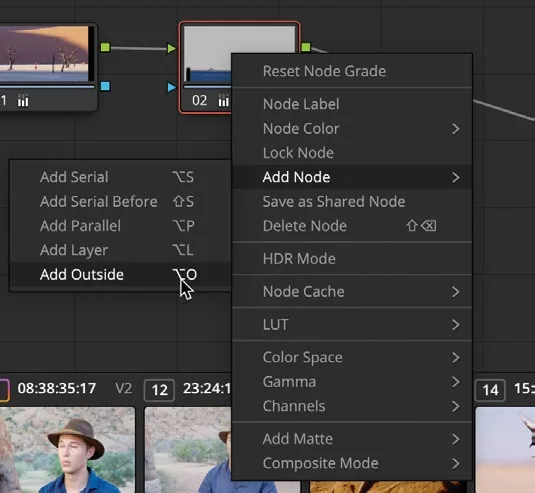
Task: Click Delete Node entry
Action: click(x=352, y=226)
